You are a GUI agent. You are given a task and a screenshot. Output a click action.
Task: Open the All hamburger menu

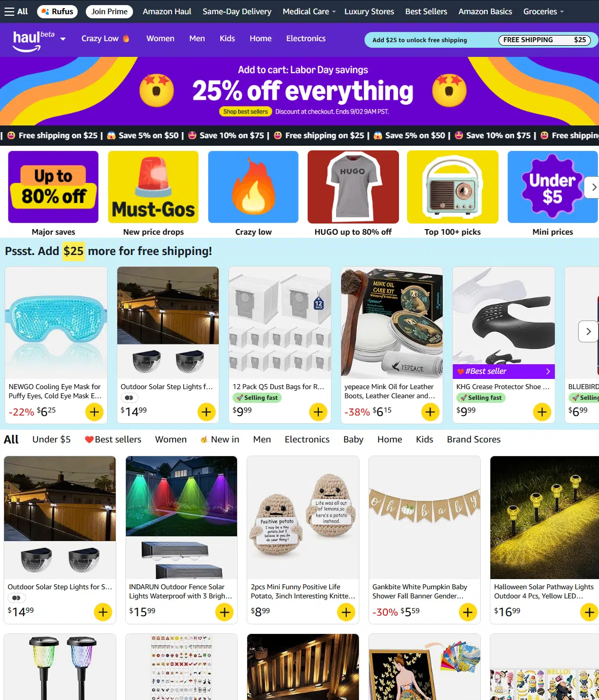[x=16, y=11]
